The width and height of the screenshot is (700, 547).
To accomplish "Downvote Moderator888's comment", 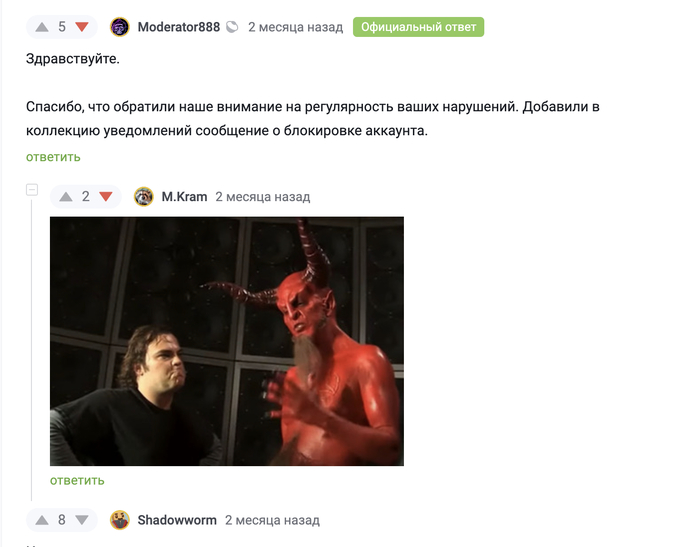I will (82, 27).
